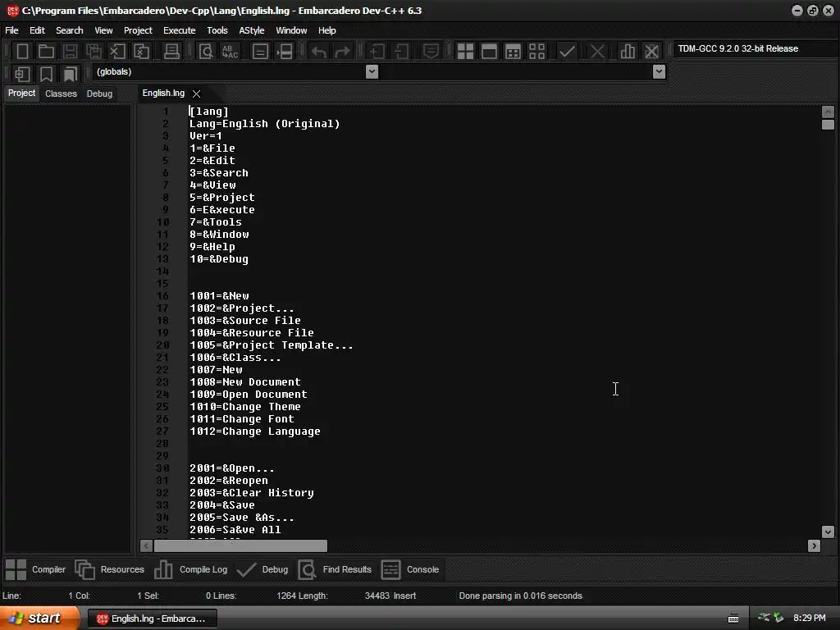This screenshot has width=840, height=630.
Task: Open the Compiler bottom panel tab
Action: point(35,569)
